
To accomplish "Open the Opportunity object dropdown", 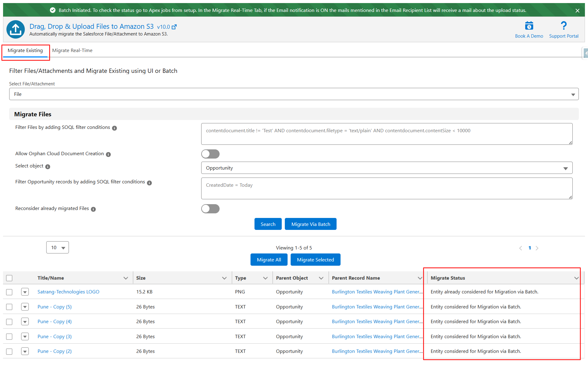I will (386, 168).
